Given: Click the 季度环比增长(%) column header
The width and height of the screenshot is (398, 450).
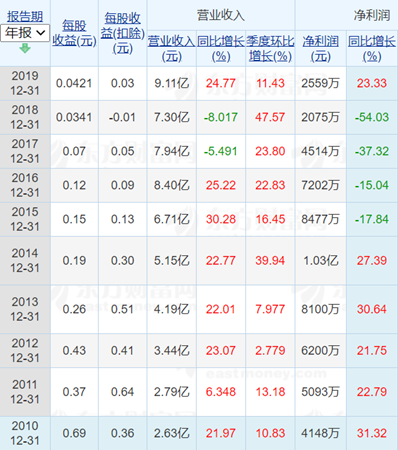Looking at the screenshot, I should pyautogui.click(x=270, y=48).
